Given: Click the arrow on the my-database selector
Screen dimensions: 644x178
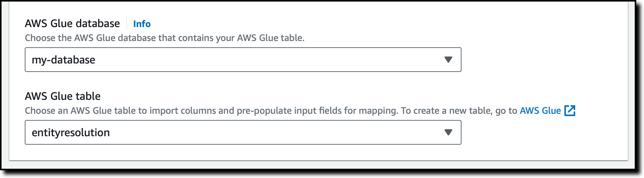Looking at the screenshot, I should click(x=448, y=60).
